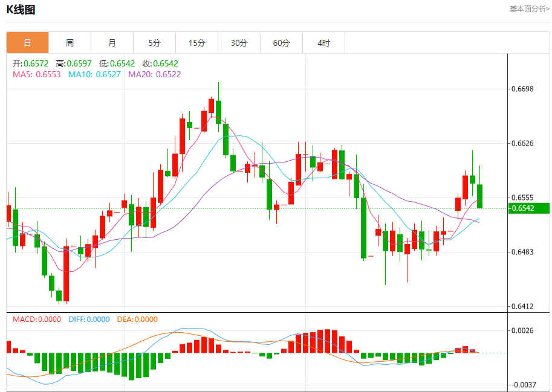Click the DEA value label
Viewport: 552px width, 392px height.
pyautogui.click(x=137, y=320)
